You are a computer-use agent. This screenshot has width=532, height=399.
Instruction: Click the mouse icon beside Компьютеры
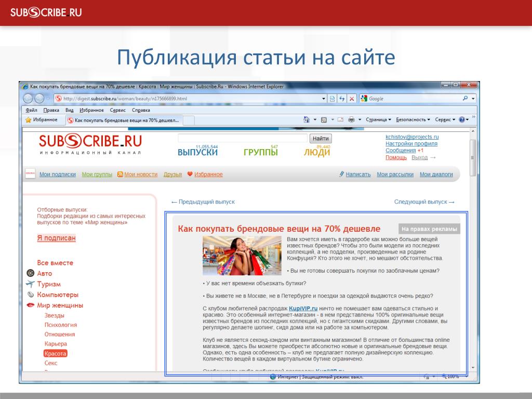pyautogui.click(x=31, y=294)
